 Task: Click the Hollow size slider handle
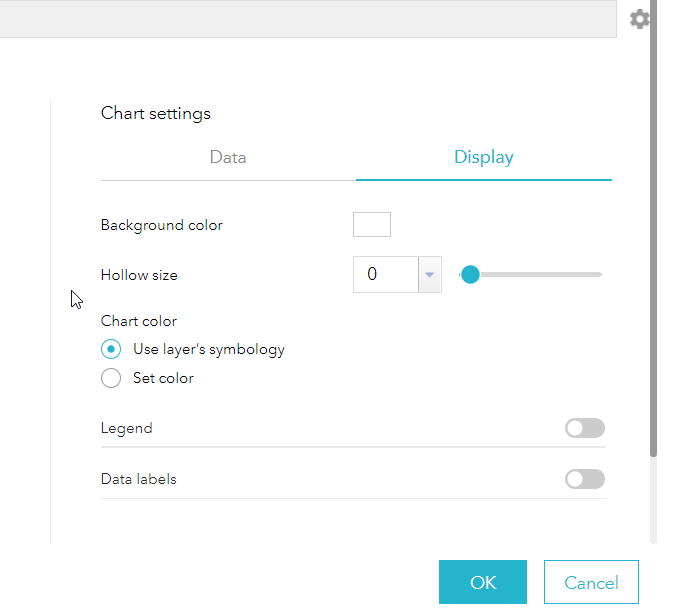(x=470, y=275)
